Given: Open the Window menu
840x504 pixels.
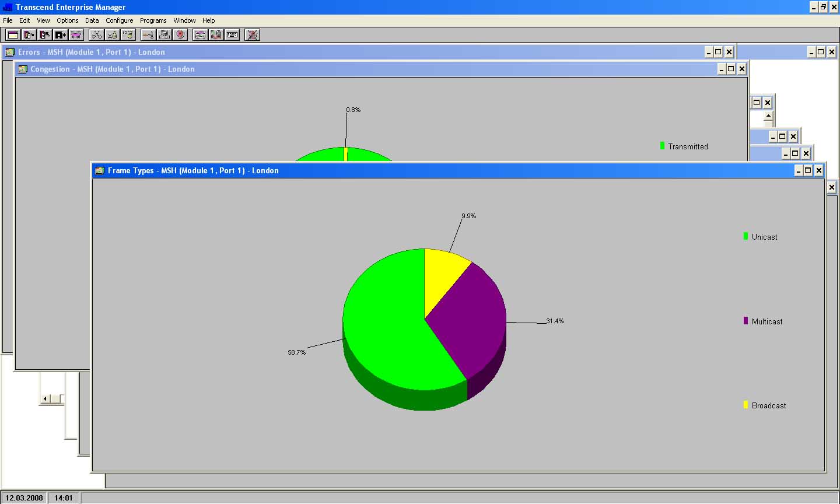Looking at the screenshot, I should pyautogui.click(x=184, y=20).
